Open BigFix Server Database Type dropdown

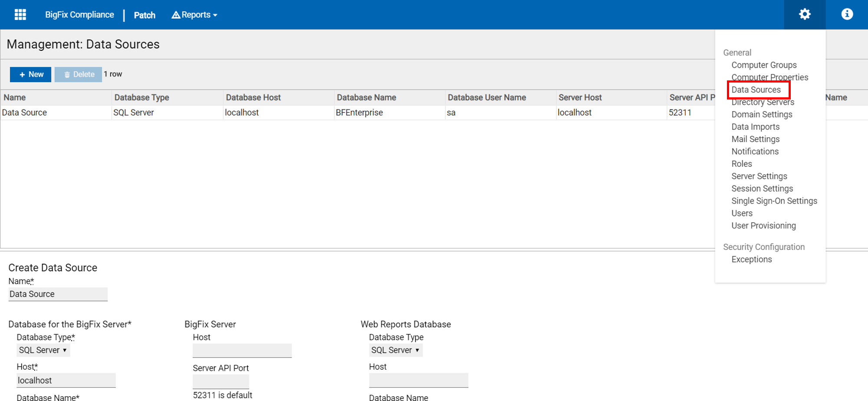click(43, 350)
